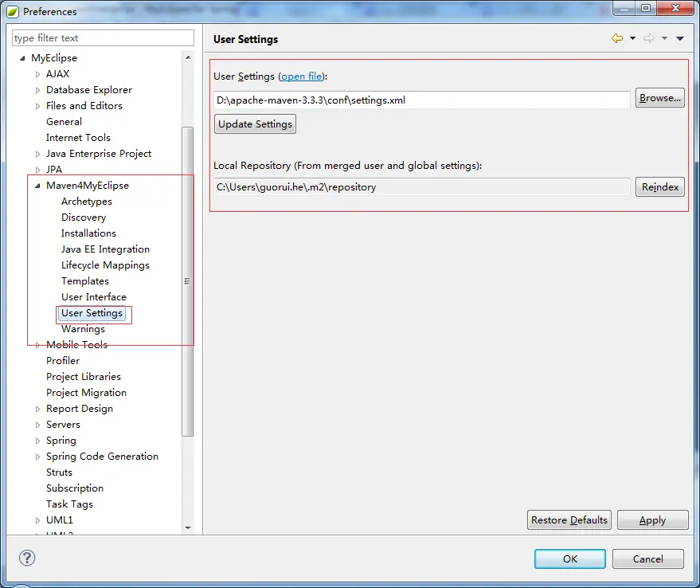This screenshot has width=700, height=588.
Task: Click the help question mark icon
Action: [27, 558]
